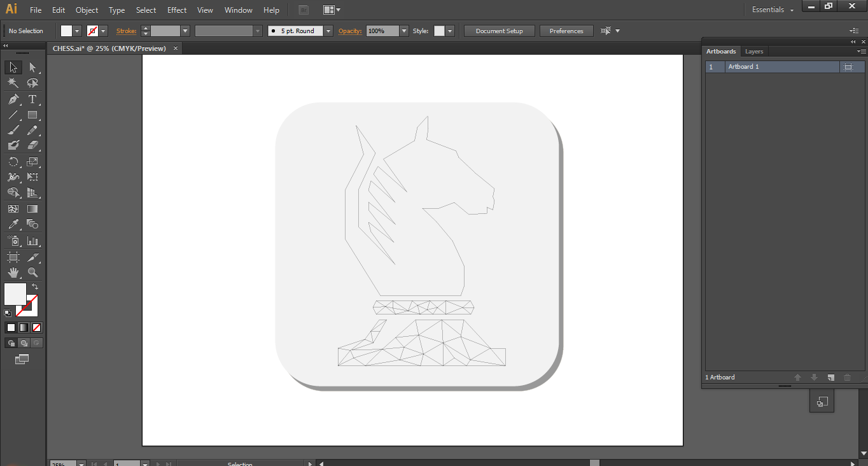Select the Zoom tool
868x466 pixels.
pyautogui.click(x=32, y=272)
